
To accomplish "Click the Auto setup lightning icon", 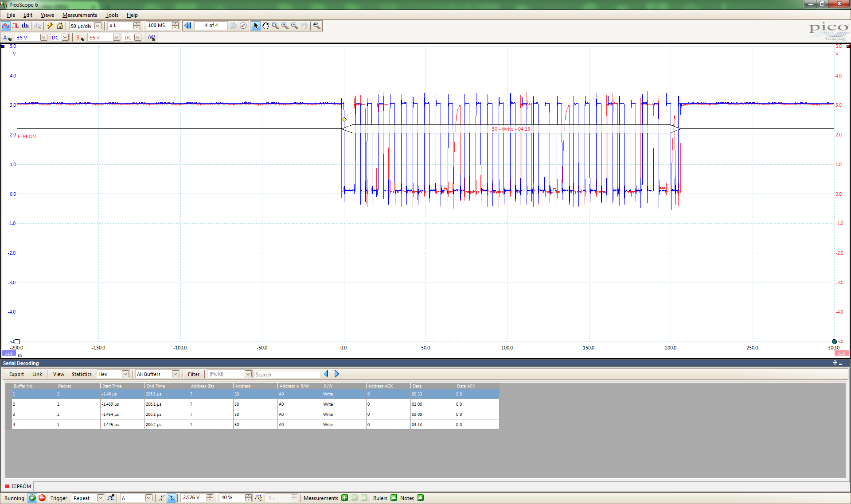I will coord(50,26).
